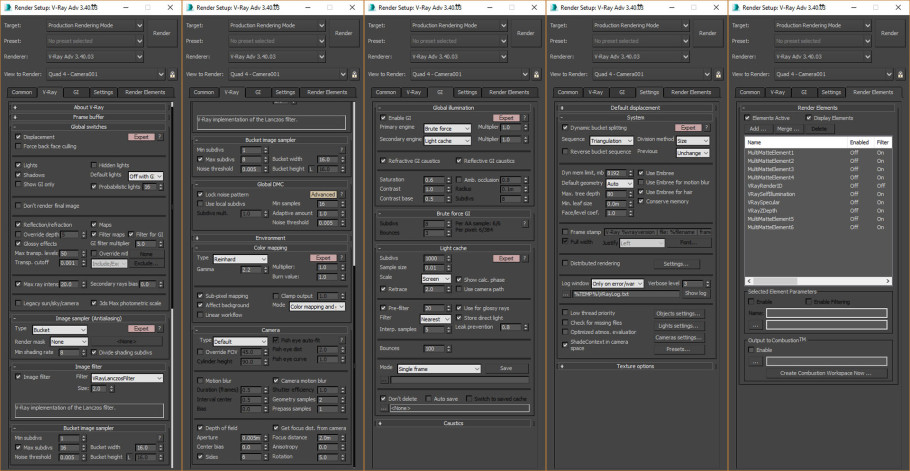Open Objects settings... button
The height and width of the screenshot is (471, 910).
tap(679, 313)
